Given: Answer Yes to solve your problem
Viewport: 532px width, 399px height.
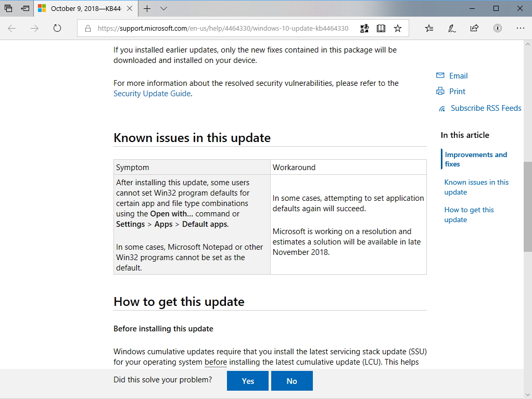Looking at the screenshot, I should (248, 381).
